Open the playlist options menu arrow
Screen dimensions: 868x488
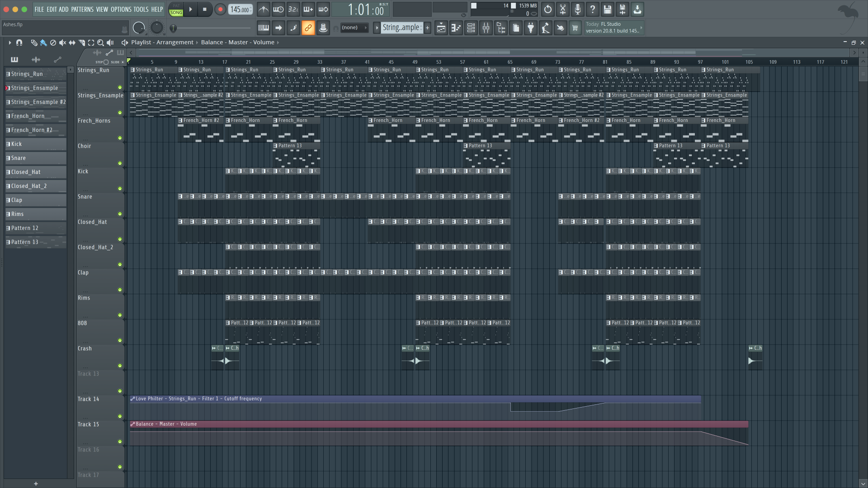(x=9, y=42)
